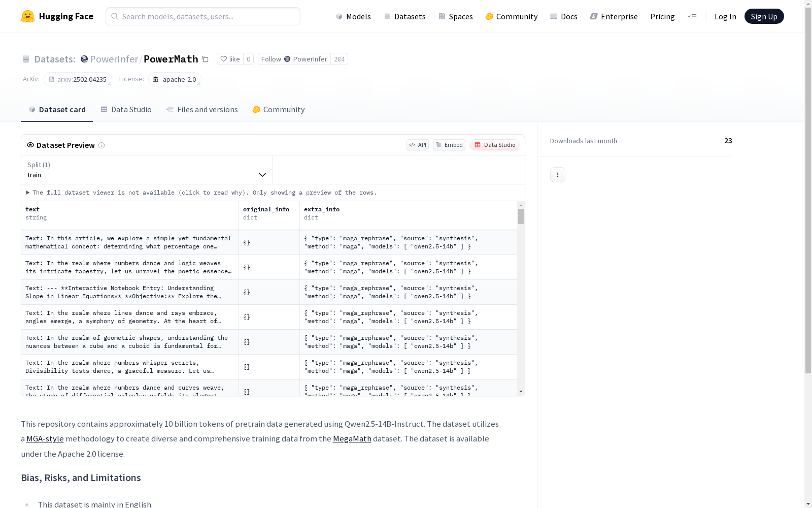Open the MGA-style link
This screenshot has width=812, height=508.
tap(45, 439)
